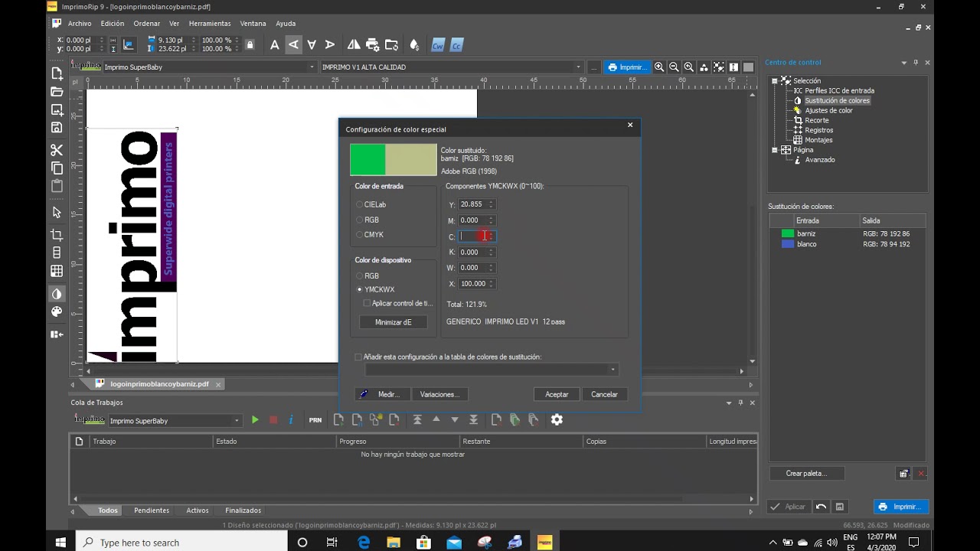The height and width of the screenshot is (551, 980).
Task: Start the job queue with green play
Action: click(255, 420)
